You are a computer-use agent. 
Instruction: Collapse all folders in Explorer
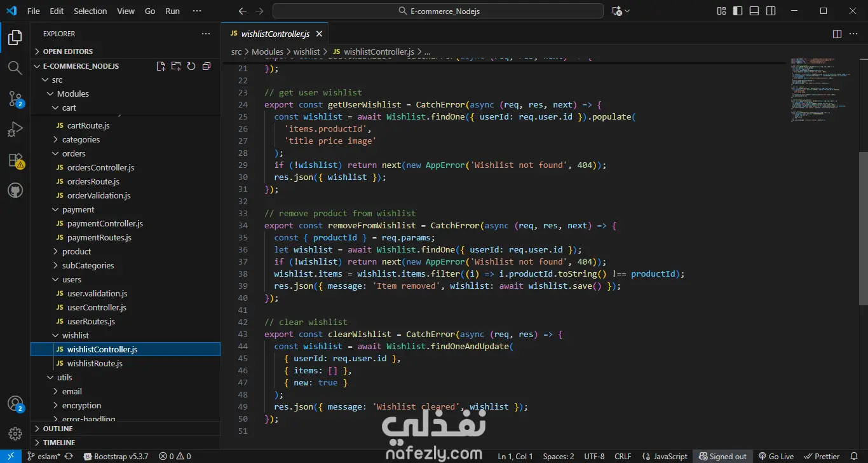point(207,66)
